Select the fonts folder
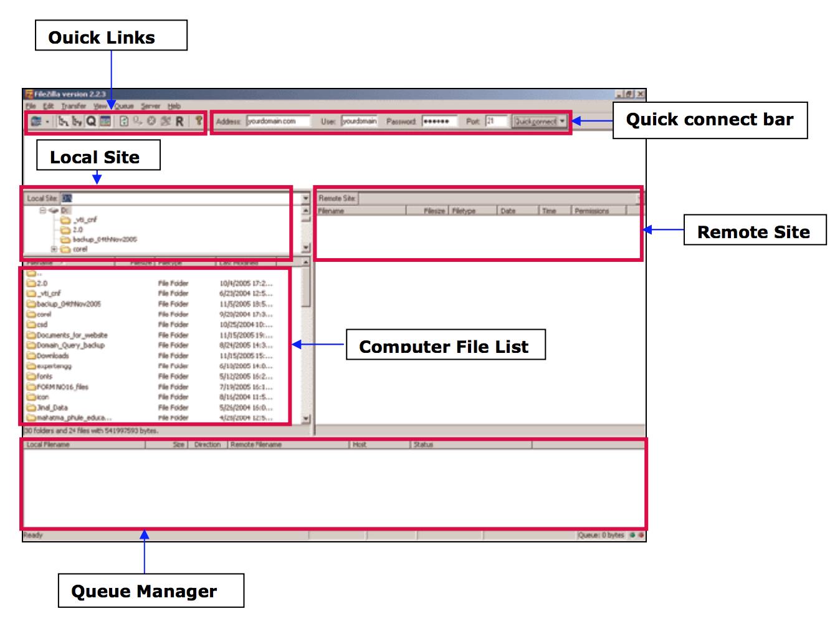This screenshot has width=840, height=621. pyautogui.click(x=39, y=377)
